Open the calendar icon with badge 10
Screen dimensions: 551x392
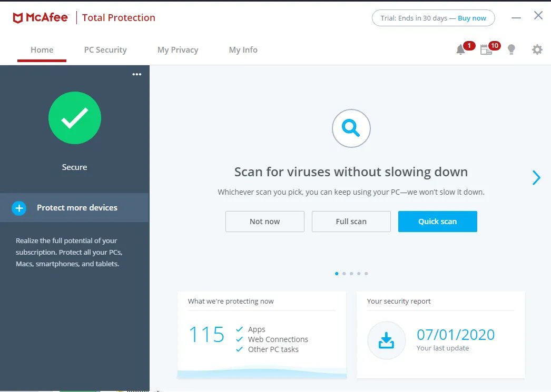tap(486, 50)
